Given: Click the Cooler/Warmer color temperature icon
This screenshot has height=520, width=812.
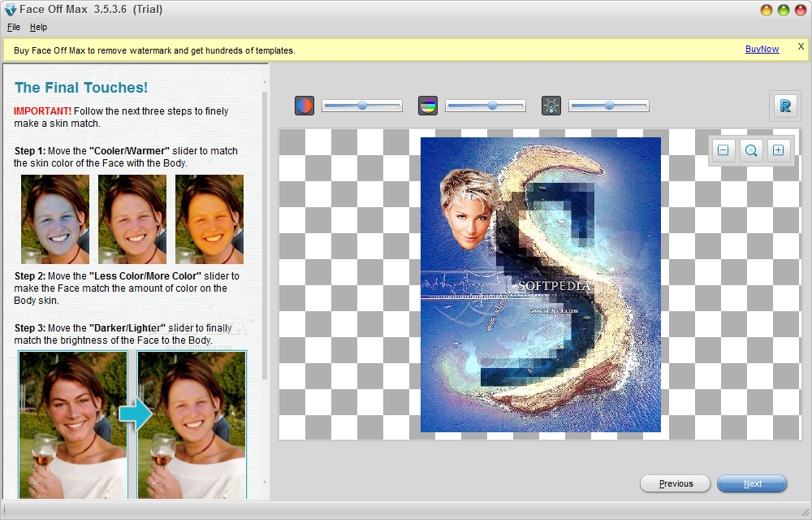Looking at the screenshot, I should pos(304,106).
